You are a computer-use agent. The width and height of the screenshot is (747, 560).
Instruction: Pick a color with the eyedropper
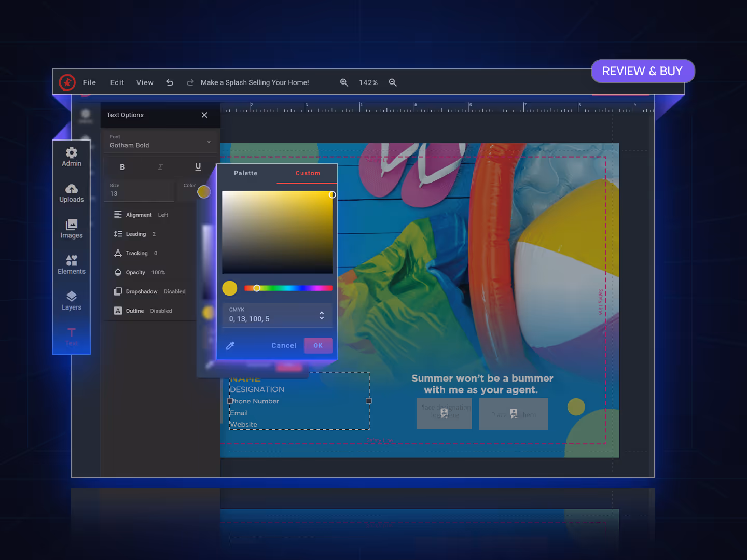pos(230,345)
